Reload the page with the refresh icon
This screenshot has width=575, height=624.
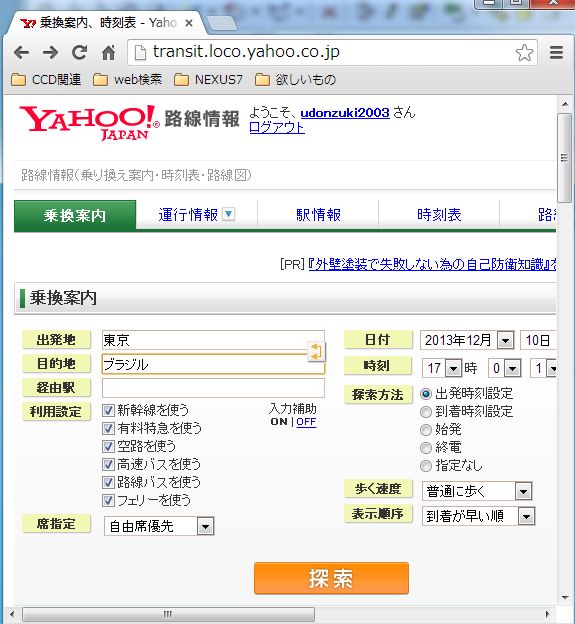(79, 53)
